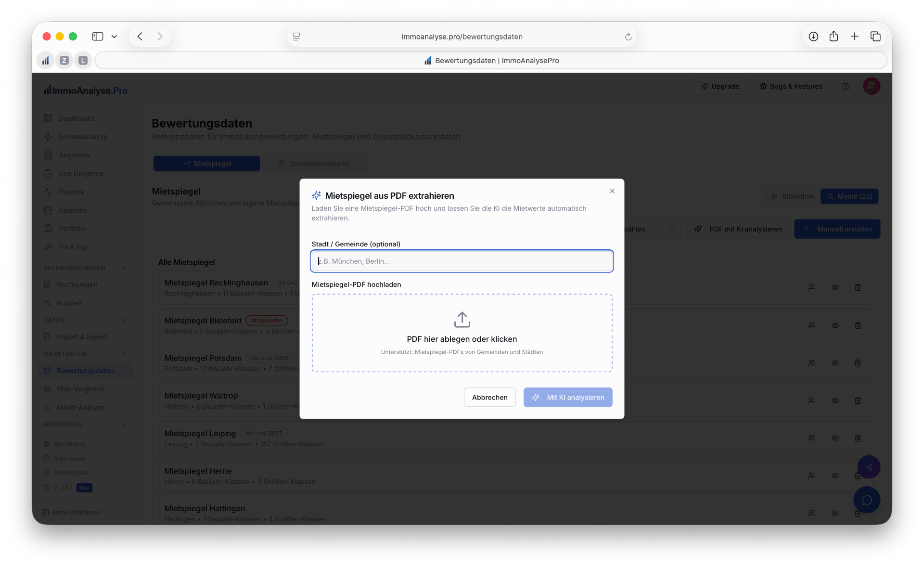Open the Safari sidebar options dropdown arrow
The width and height of the screenshot is (924, 567).
pyautogui.click(x=114, y=37)
